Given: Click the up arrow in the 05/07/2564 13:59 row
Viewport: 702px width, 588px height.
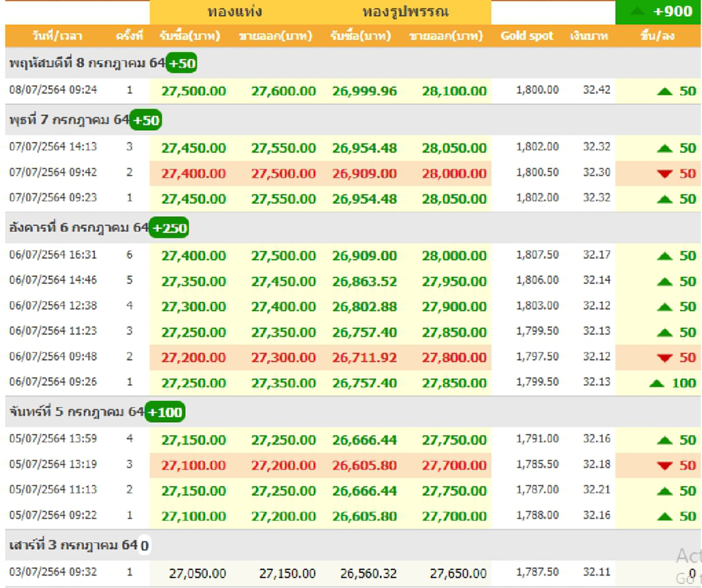Looking at the screenshot, I should pyautogui.click(x=665, y=440).
